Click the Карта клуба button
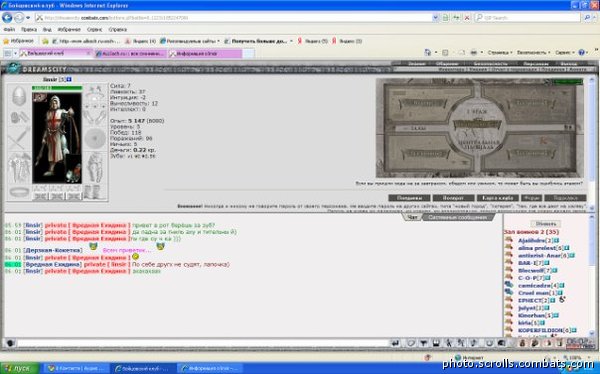 [497, 198]
